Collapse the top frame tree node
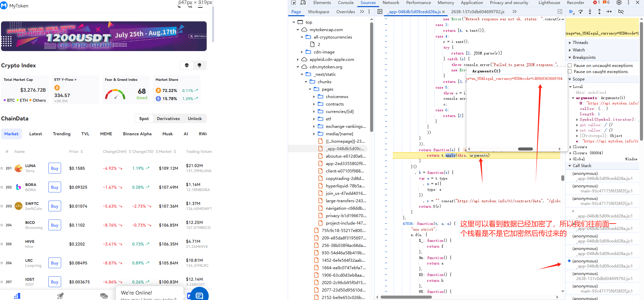Image resolution: width=644 pixels, height=300 pixels. click(x=294, y=22)
